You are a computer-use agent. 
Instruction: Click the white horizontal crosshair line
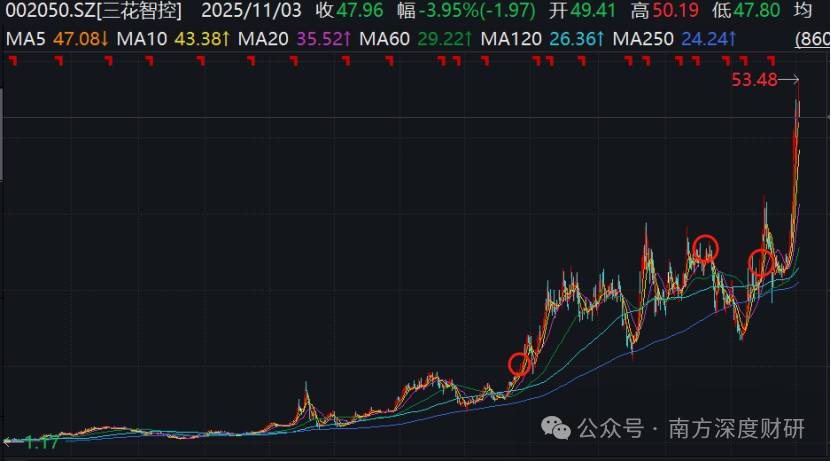click(400, 119)
